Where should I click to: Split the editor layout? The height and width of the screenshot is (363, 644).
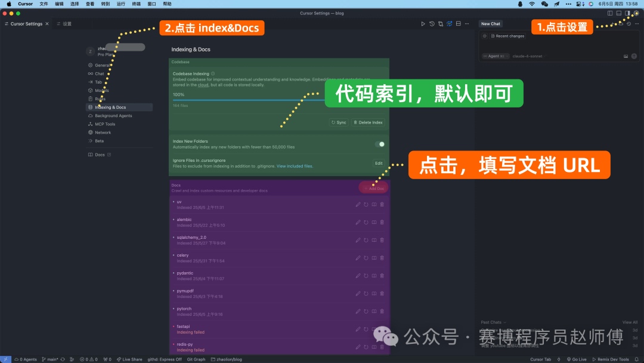click(459, 24)
